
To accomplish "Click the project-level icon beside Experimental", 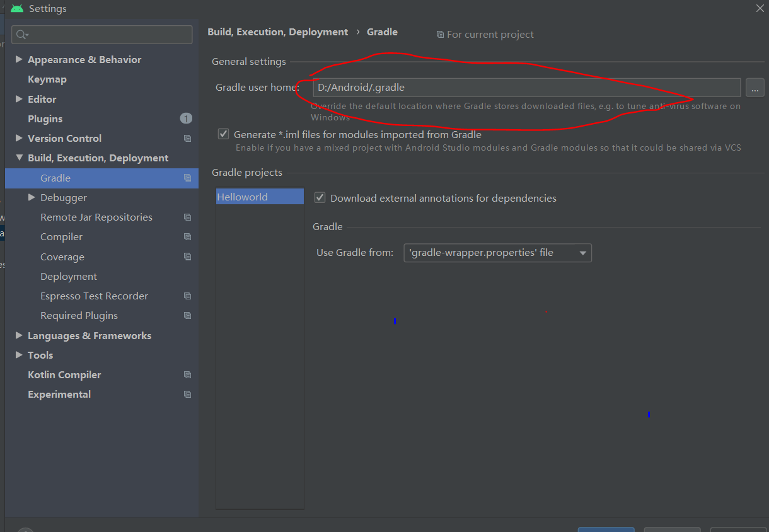I will [x=187, y=394].
